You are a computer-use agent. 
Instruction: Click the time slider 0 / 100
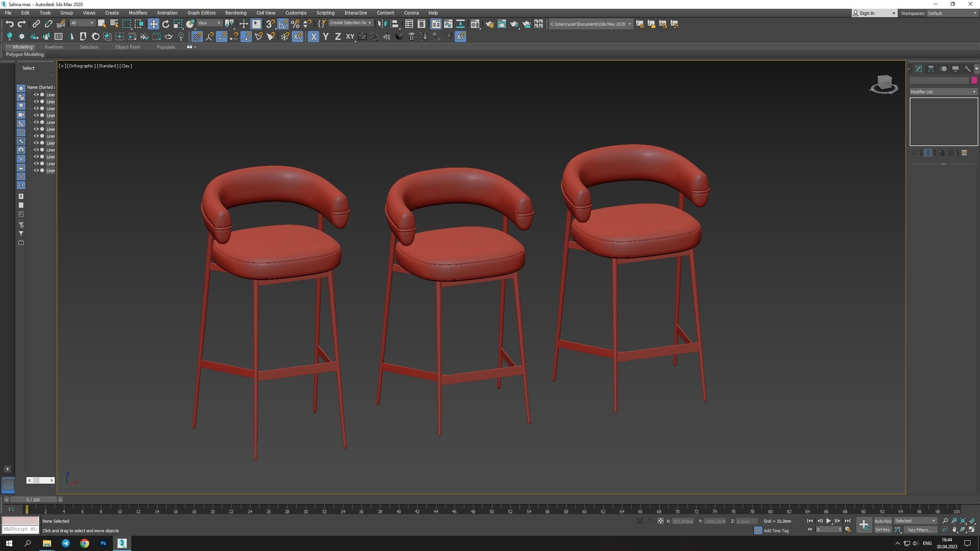pos(33,500)
